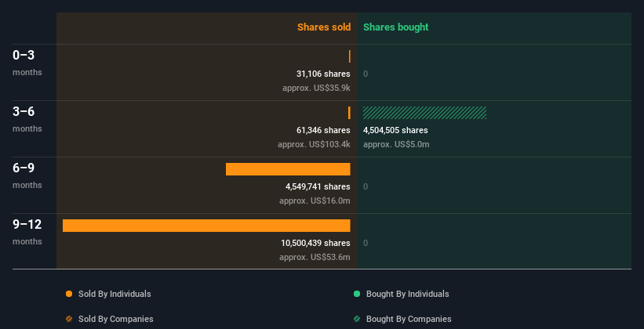Click the '61,346 shares' value
The width and height of the screenshot is (644, 329).
(323, 130)
